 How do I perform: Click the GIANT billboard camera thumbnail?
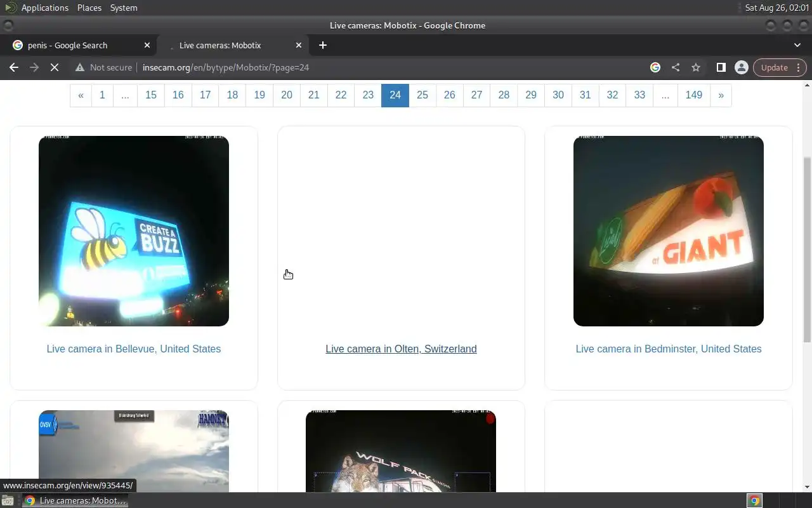(x=669, y=231)
